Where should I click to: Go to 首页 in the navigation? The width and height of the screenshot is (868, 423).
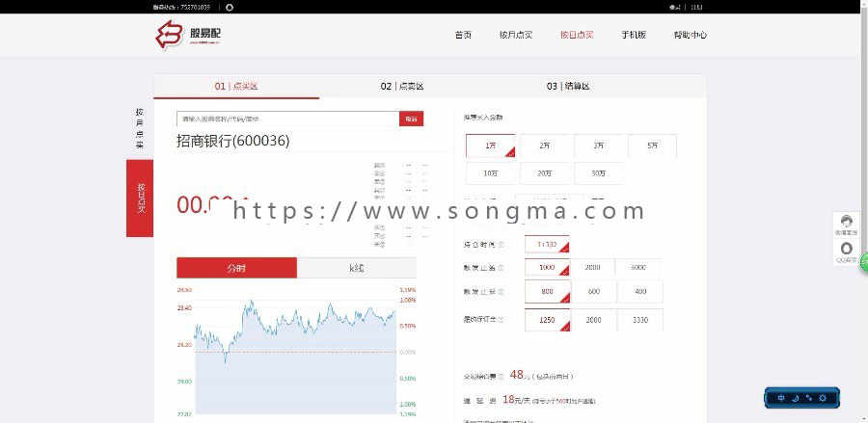coord(463,35)
